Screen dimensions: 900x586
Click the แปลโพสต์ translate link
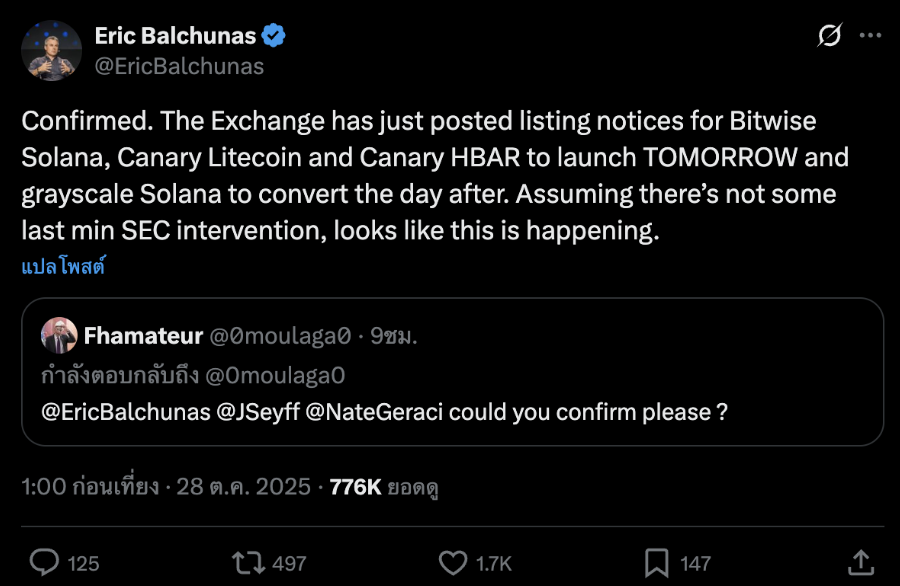pos(63,268)
